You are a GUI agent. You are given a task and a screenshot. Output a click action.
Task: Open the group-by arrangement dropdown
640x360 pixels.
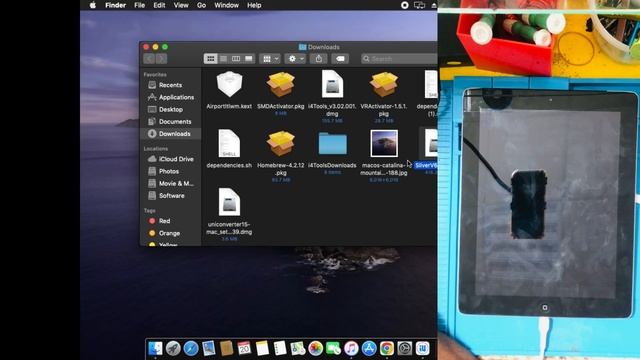[270, 59]
